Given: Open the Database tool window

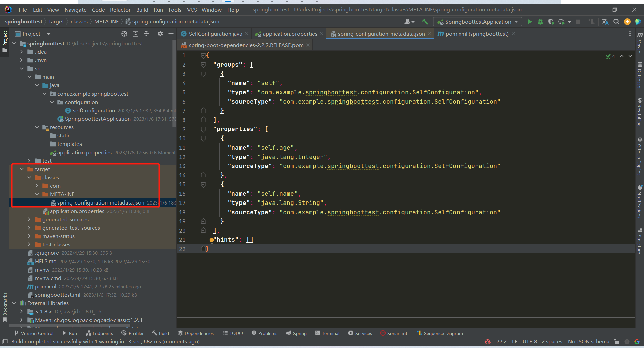Looking at the screenshot, I should tap(640, 75).
